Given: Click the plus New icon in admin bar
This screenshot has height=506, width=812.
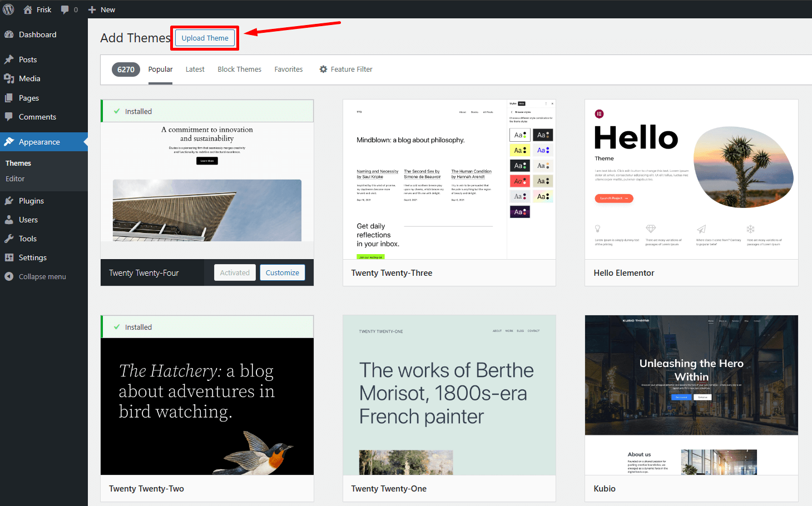Looking at the screenshot, I should click(92, 9).
